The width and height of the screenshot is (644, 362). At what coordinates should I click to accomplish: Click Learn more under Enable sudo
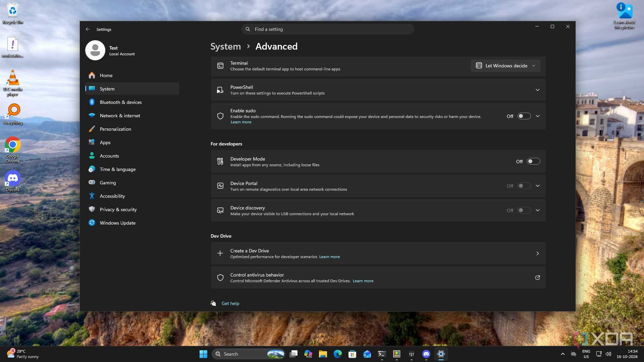(x=241, y=122)
